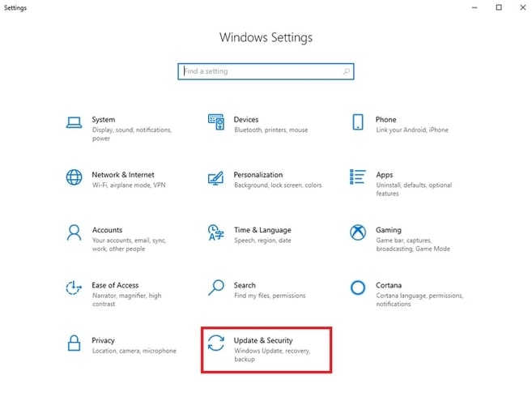Image resolution: width=532 pixels, height=405 pixels.
Task: Click the Ease of Access icon
Action: pyautogui.click(x=74, y=288)
